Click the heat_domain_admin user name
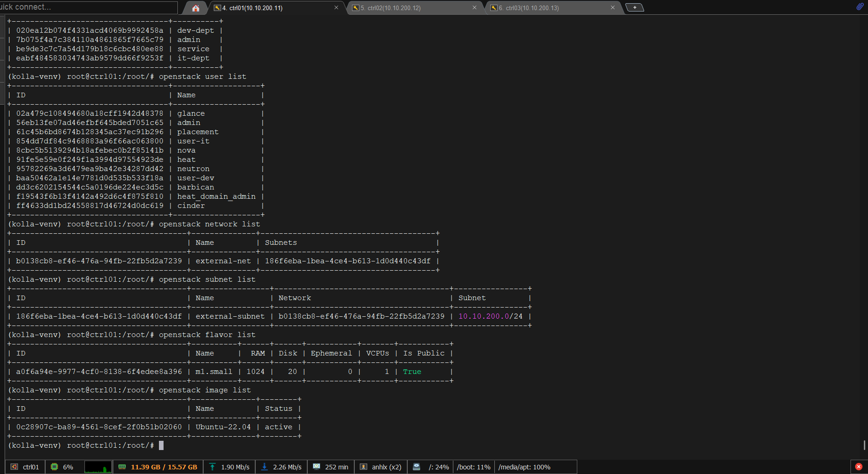Image resolution: width=868 pixels, height=474 pixels. 217,196
